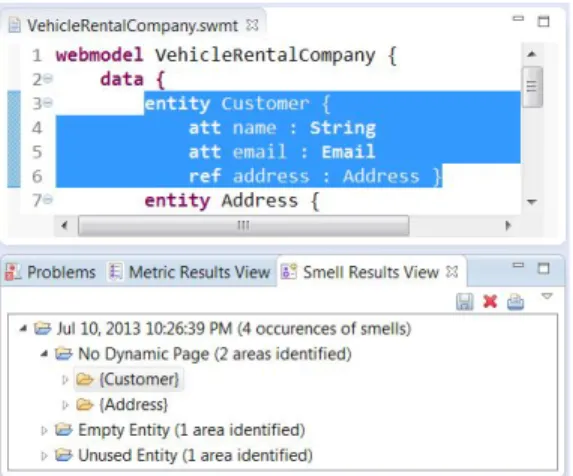Image resolution: width=573 pixels, height=476 pixels.
Task: Collapse code fold at line 3
Action: coord(48,103)
